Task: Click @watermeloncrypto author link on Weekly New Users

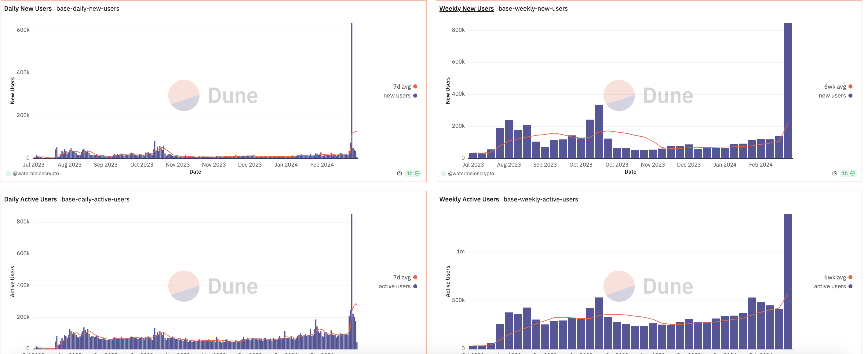Action: [x=471, y=173]
